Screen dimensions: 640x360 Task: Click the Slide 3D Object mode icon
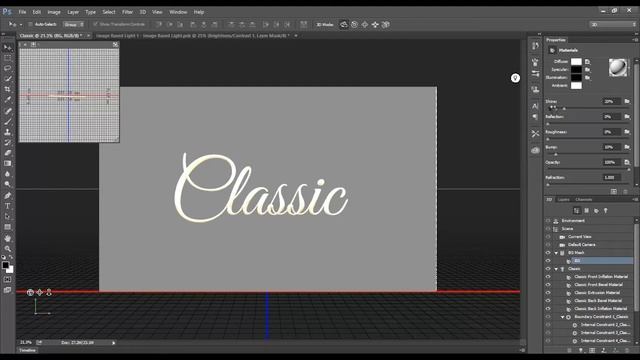click(375, 24)
